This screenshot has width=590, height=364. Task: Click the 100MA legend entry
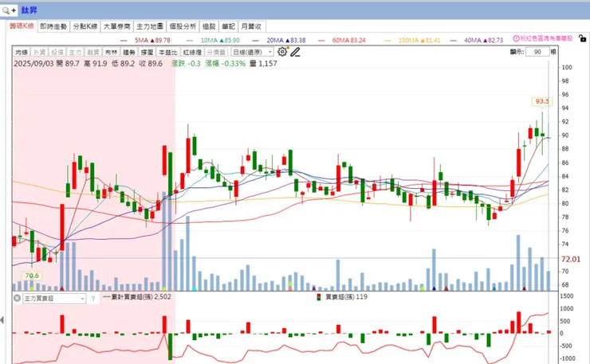pos(412,40)
